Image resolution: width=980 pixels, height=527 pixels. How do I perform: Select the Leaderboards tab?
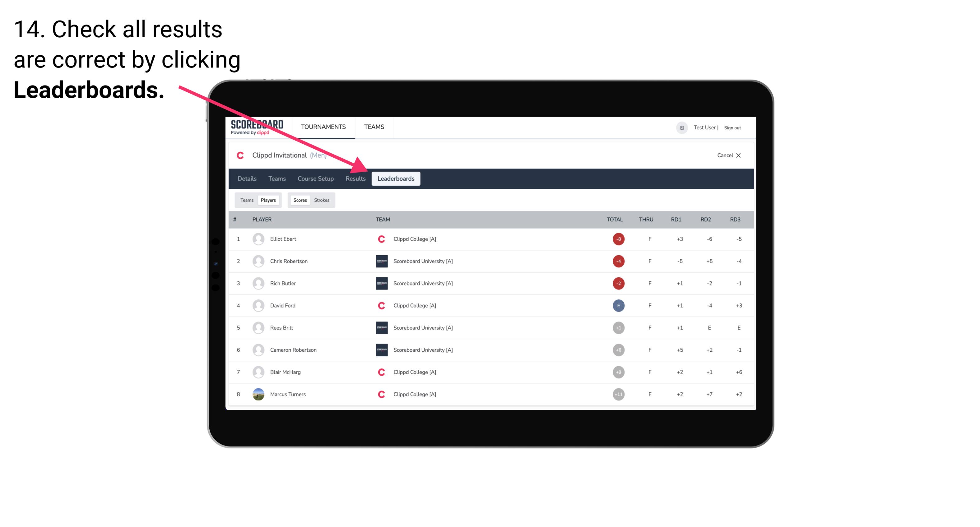pyautogui.click(x=397, y=178)
